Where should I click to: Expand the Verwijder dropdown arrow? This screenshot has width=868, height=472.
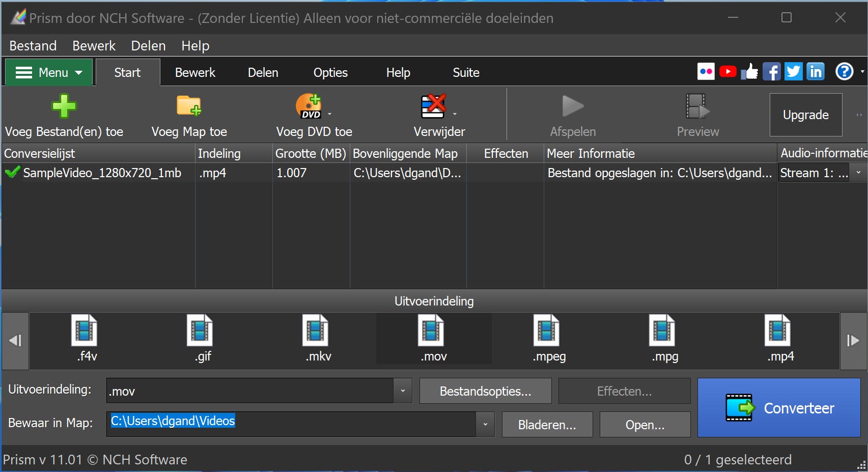[455, 114]
